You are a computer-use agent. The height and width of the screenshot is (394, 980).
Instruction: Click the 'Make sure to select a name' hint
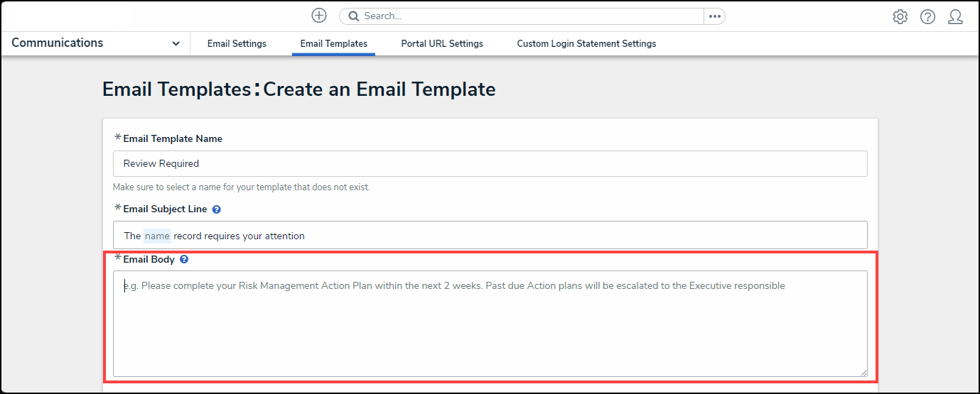point(242,187)
